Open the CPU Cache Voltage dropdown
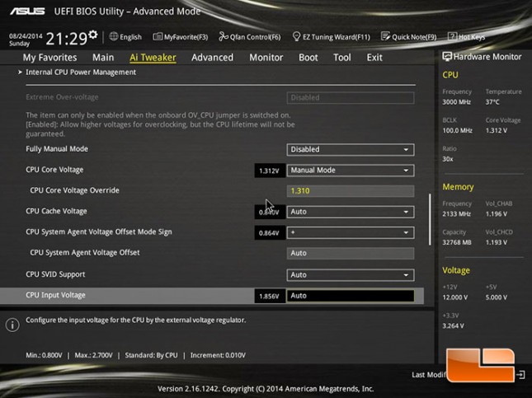The image size is (532, 398). 351,212
